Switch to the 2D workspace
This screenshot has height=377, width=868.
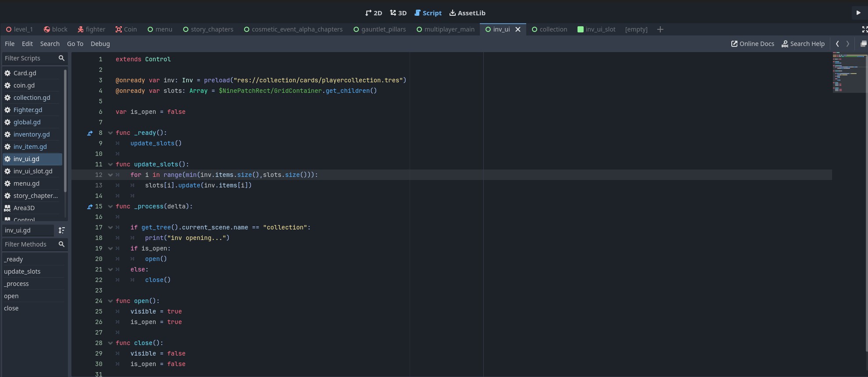pos(373,13)
